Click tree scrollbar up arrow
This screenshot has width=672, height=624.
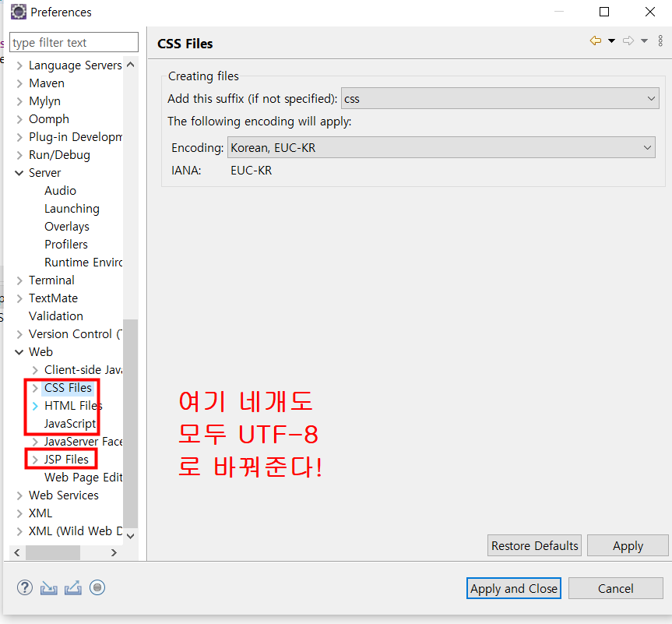point(131,65)
